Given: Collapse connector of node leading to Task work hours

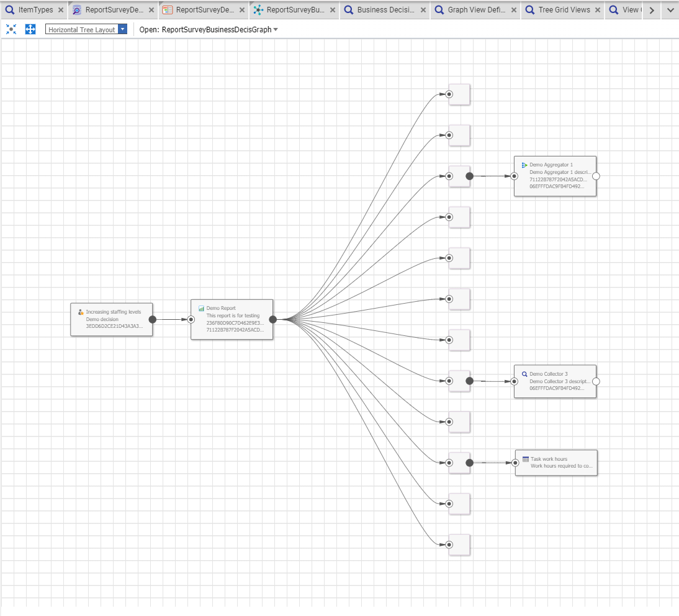Looking at the screenshot, I should coord(469,463).
